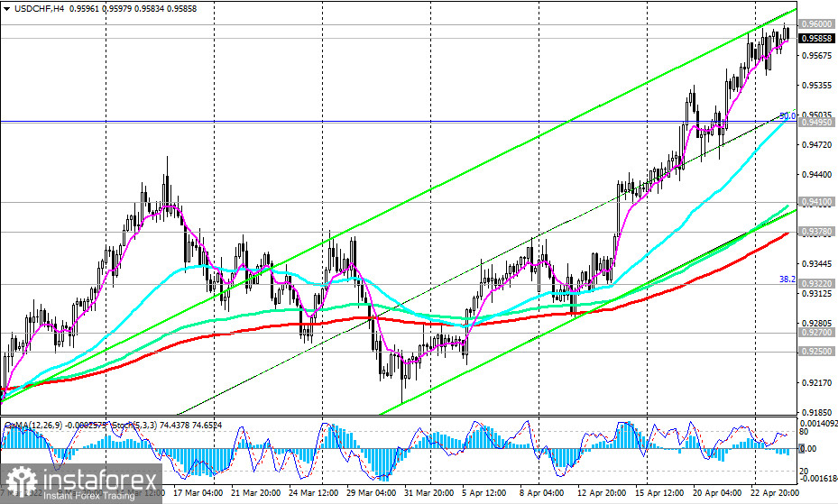Click the USDCHF,H4 symbol title text

[39, 8]
